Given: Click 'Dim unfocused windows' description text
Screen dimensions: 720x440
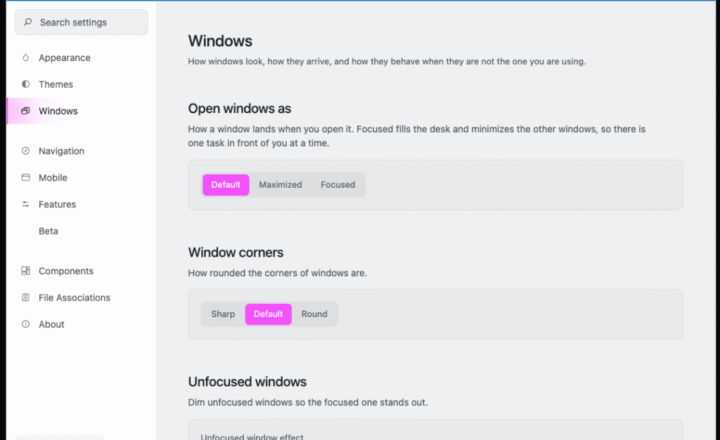Looking at the screenshot, I should coord(308,402).
